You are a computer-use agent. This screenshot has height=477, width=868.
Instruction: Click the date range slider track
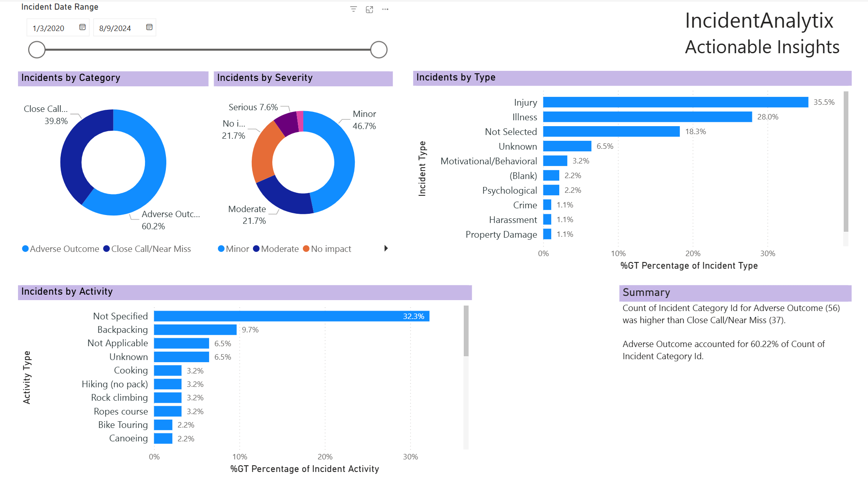tap(208, 49)
